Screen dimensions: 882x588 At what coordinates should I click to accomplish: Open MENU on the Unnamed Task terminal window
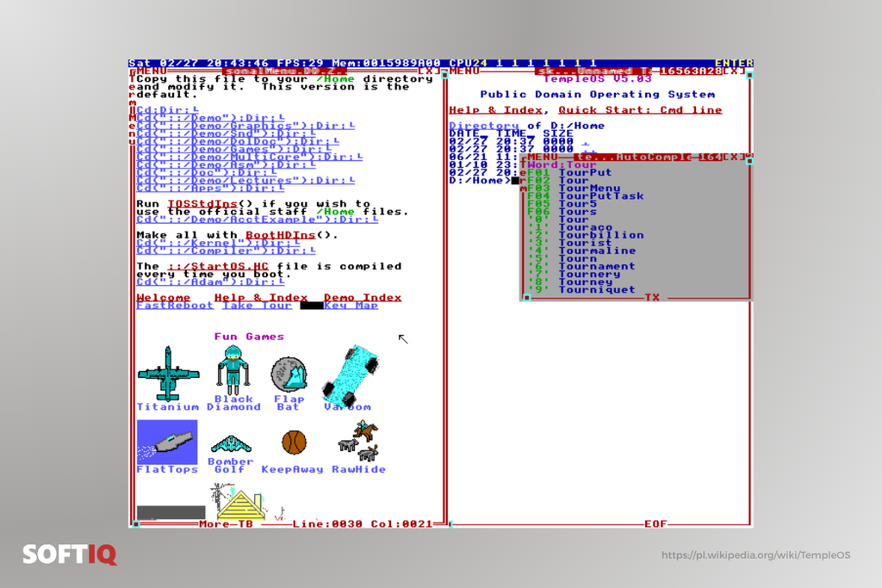point(464,71)
